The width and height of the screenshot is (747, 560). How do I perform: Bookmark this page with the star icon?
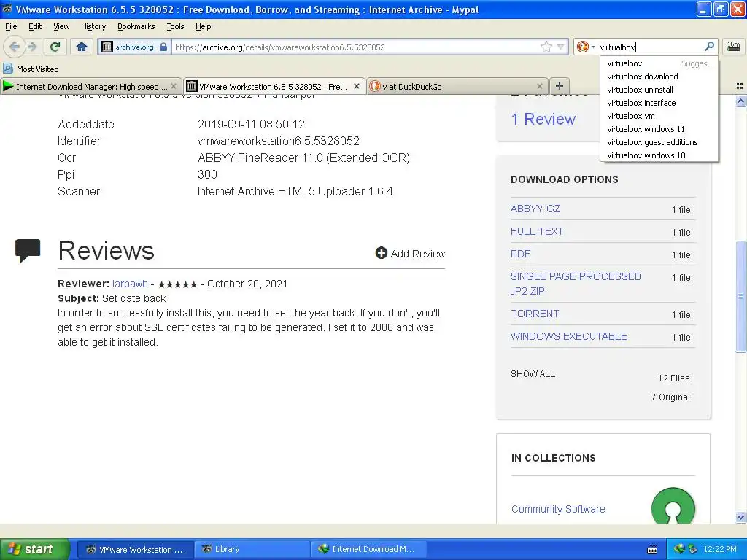pos(546,47)
